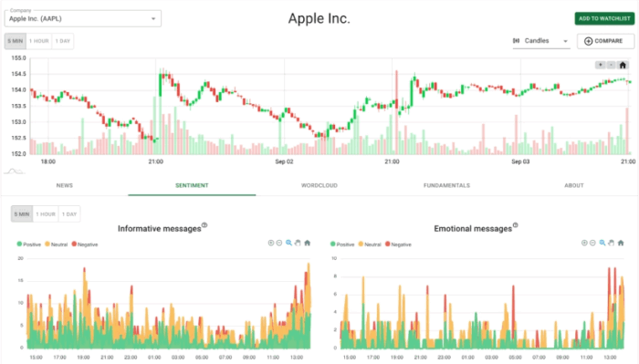Toggle Positive series in Informative messages legend
This screenshot has height=364, width=639.
(x=29, y=244)
